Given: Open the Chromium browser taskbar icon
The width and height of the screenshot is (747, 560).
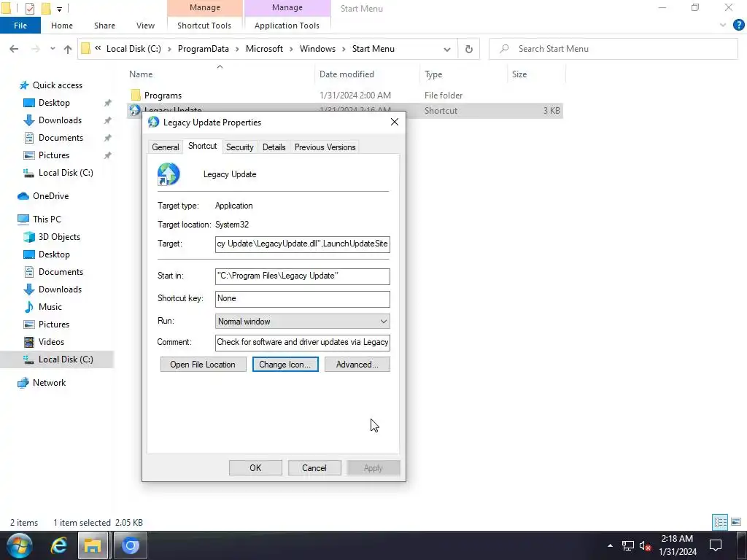Looking at the screenshot, I should 130,545.
